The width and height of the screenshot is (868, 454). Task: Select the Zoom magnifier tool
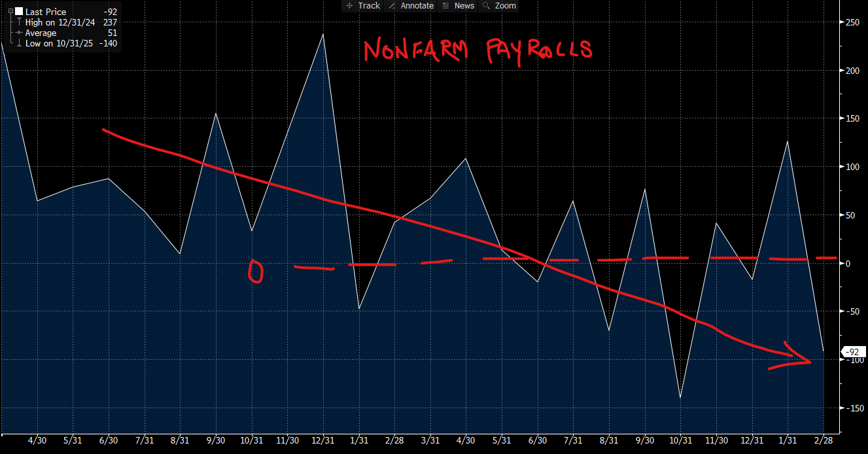pos(498,6)
